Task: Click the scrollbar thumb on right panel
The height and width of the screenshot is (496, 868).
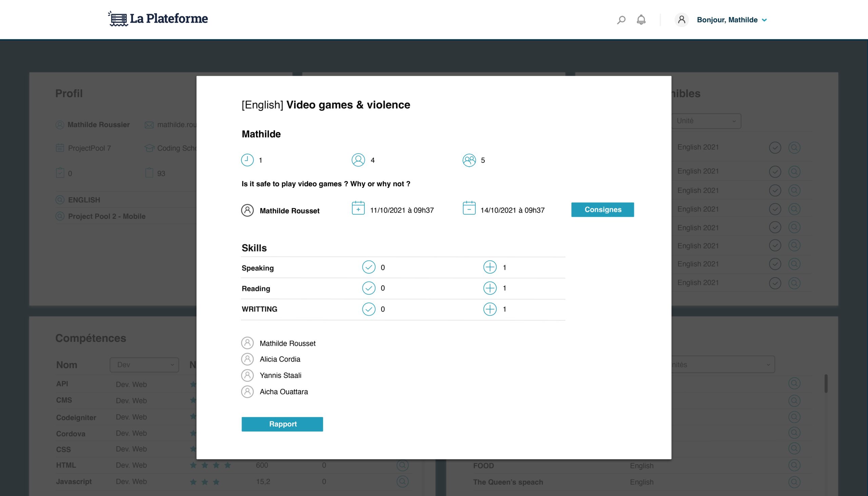Action: click(x=826, y=384)
